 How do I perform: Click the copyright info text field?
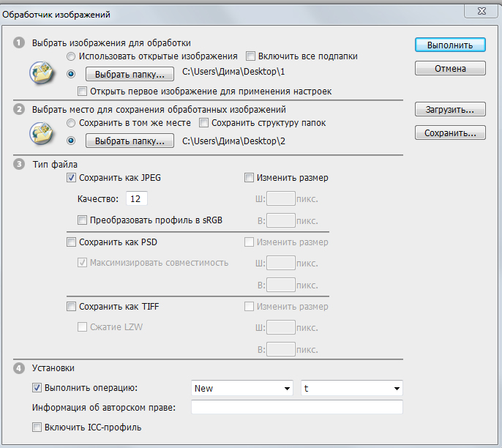pyautogui.click(x=296, y=408)
